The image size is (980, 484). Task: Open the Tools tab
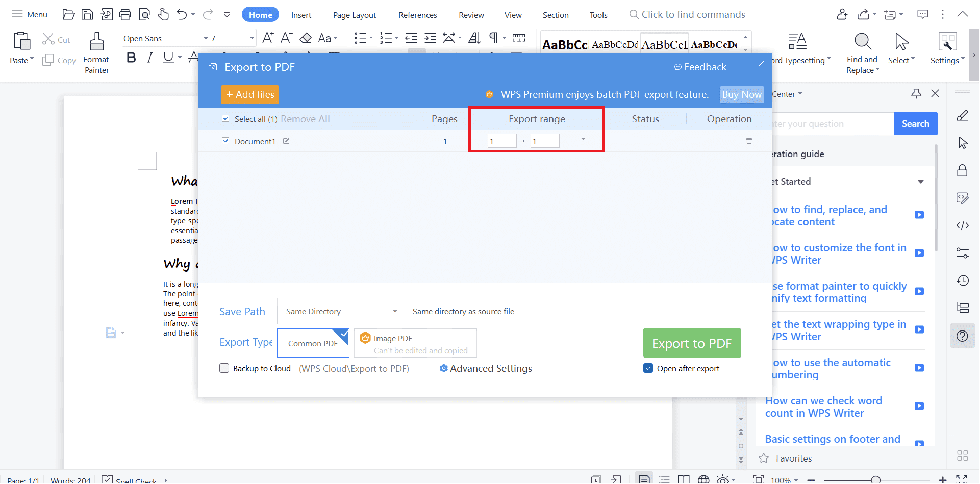point(598,15)
